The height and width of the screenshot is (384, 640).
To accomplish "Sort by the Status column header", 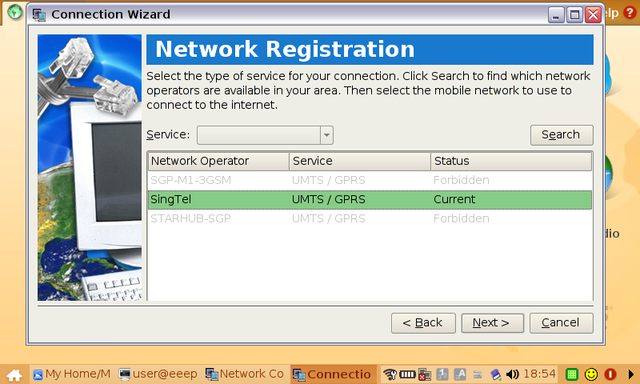I will (x=511, y=161).
